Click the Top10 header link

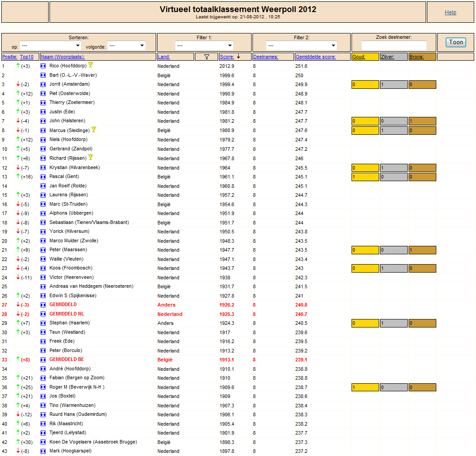[x=27, y=57]
